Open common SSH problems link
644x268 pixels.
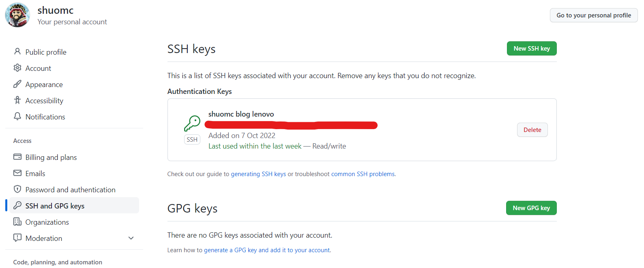coord(363,174)
